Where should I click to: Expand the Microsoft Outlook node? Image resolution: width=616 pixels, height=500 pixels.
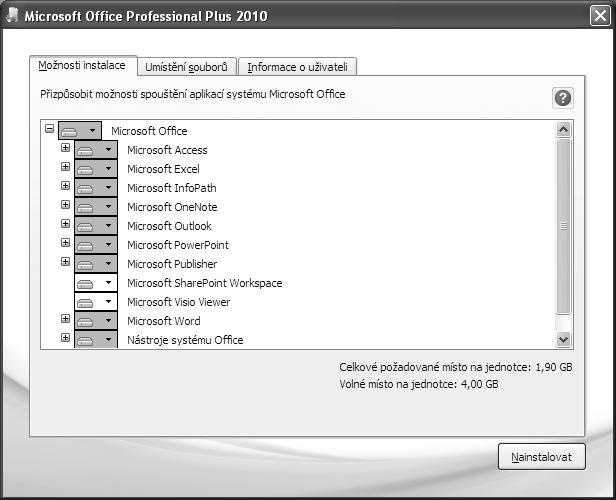(x=65, y=223)
